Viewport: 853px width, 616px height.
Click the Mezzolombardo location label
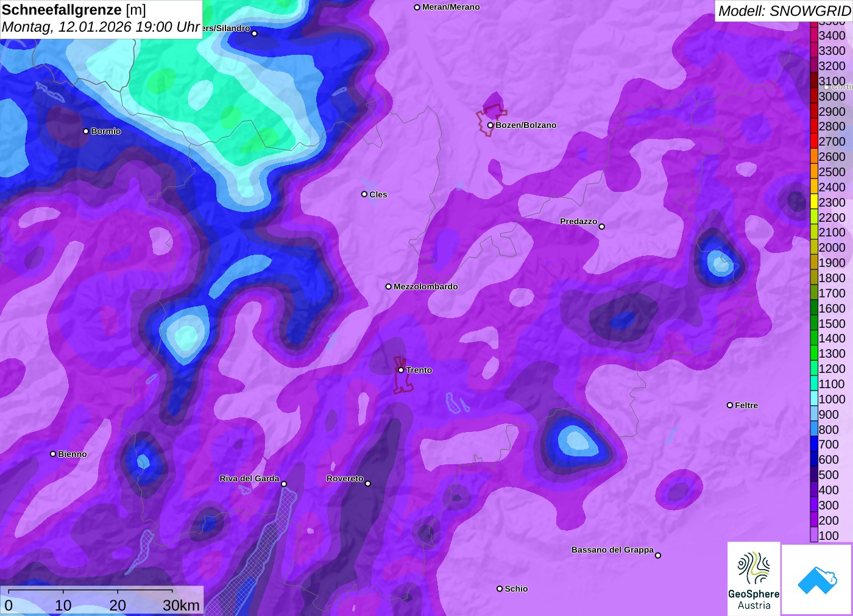(426, 286)
